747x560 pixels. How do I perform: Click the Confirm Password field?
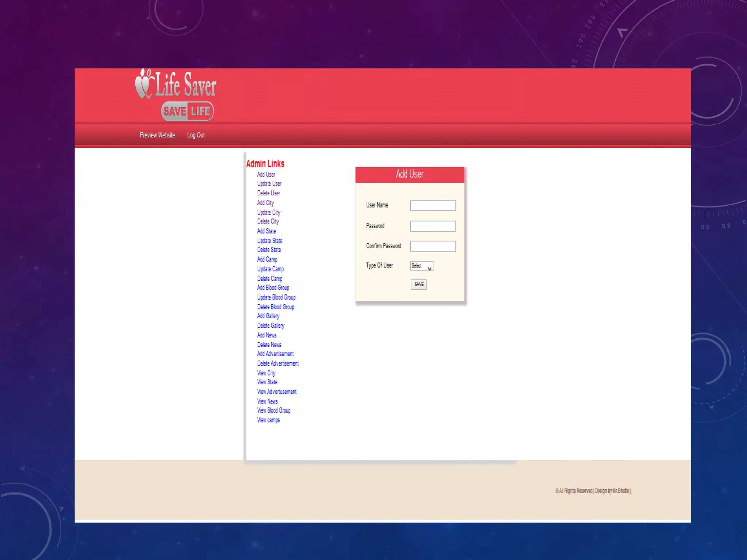(x=433, y=246)
